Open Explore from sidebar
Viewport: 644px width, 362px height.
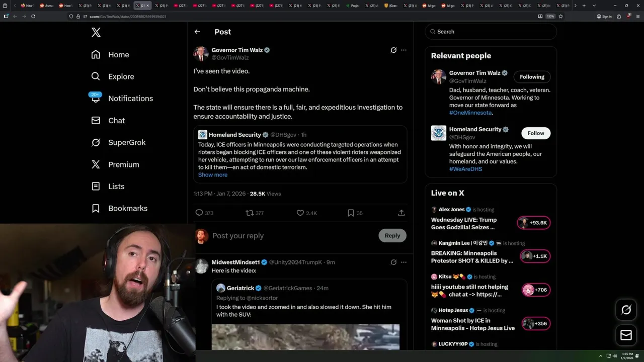pos(113,76)
